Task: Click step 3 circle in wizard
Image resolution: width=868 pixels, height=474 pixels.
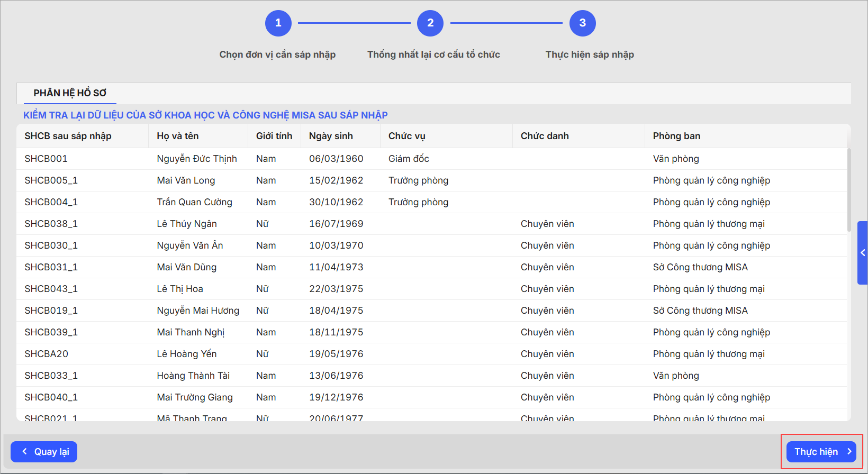Action: coord(582,23)
